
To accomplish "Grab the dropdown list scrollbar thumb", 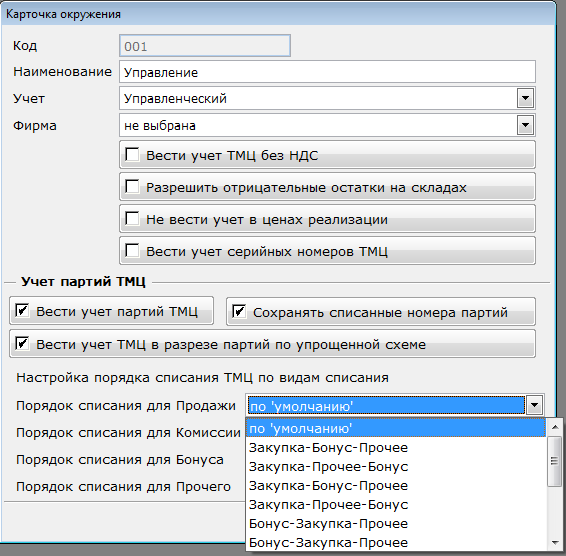I will [x=555, y=461].
